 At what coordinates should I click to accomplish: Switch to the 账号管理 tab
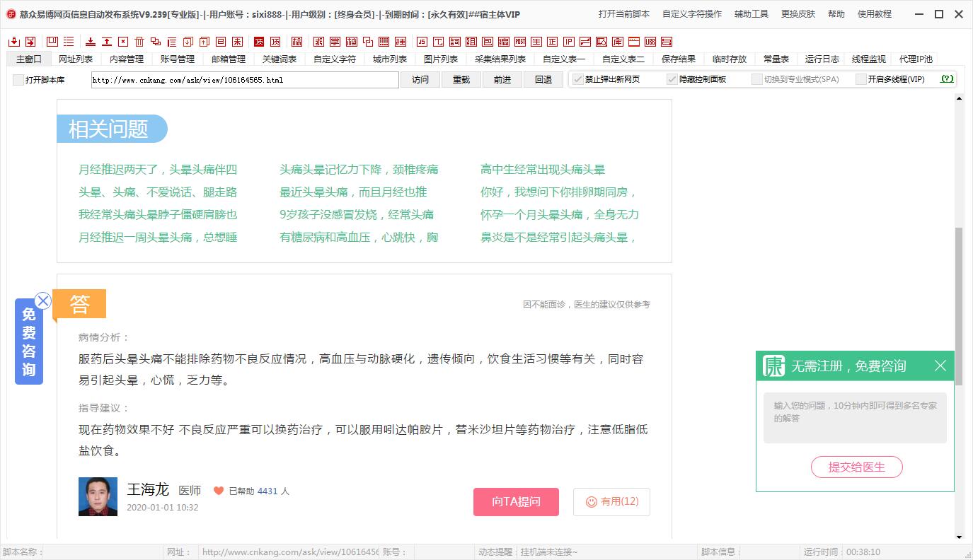coord(178,59)
